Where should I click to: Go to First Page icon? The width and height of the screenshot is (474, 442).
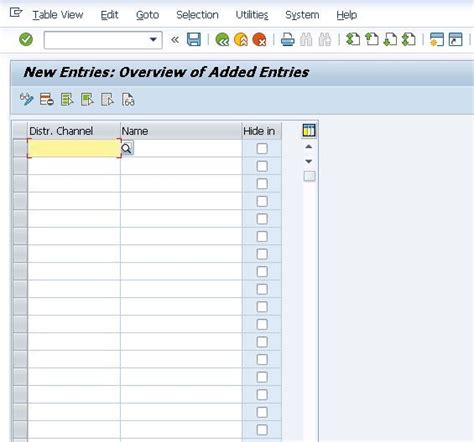click(x=353, y=39)
